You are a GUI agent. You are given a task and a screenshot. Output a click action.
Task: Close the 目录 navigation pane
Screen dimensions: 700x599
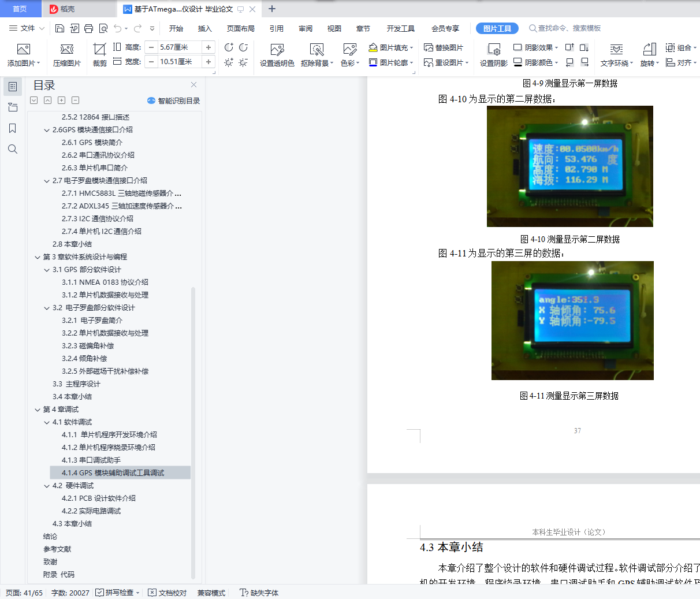point(193,84)
